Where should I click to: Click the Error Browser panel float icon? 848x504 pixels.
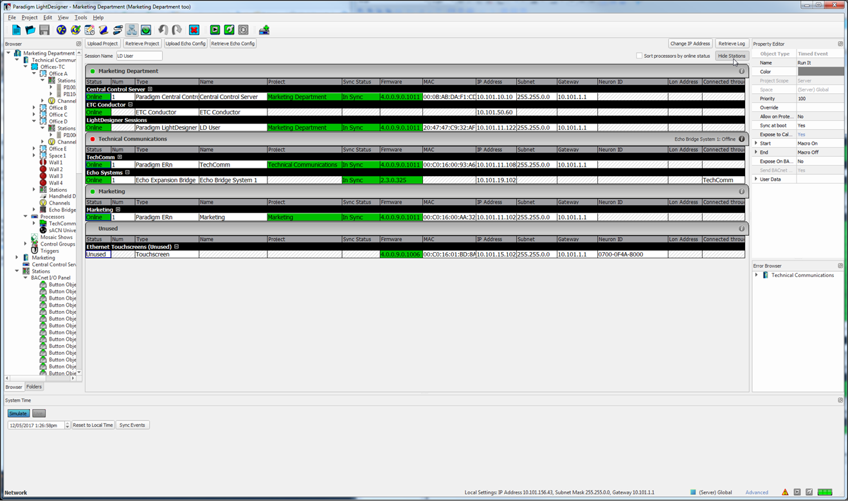point(840,265)
